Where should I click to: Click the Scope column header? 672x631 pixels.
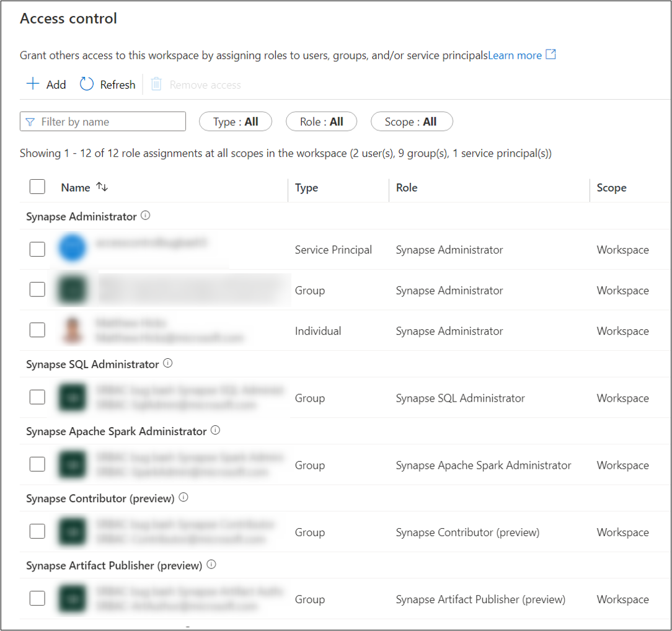point(612,188)
